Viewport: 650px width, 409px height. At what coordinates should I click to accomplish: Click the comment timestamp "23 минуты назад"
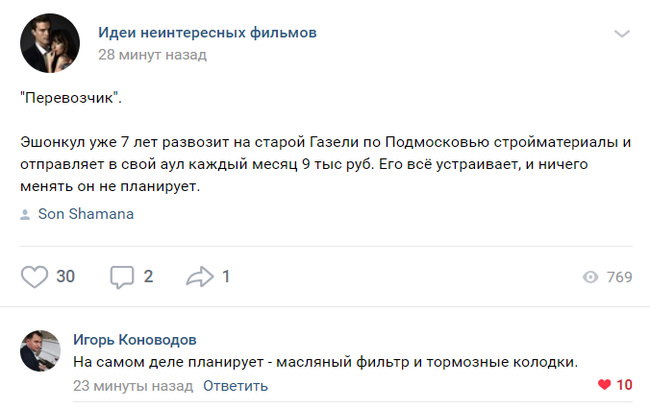[x=133, y=385]
